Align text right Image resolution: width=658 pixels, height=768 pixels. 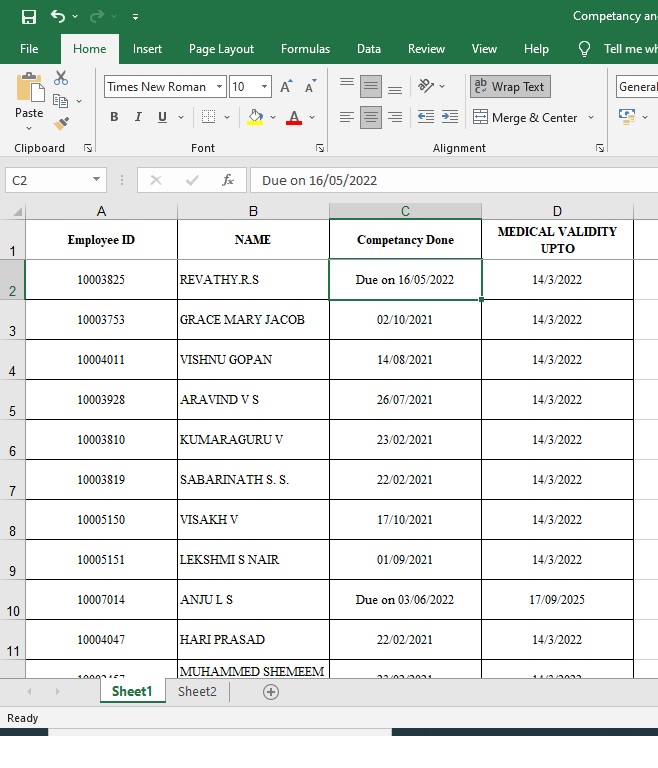click(x=395, y=117)
